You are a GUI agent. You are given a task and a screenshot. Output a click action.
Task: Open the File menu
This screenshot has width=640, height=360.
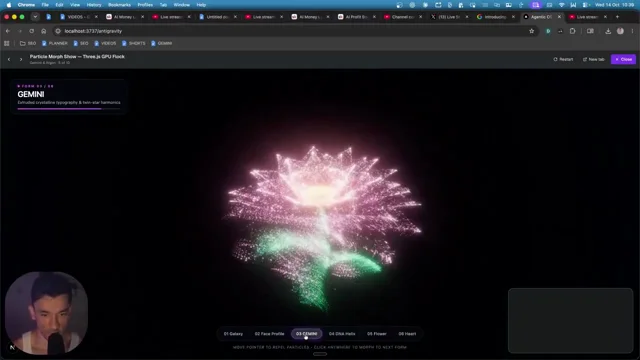click(x=45, y=5)
